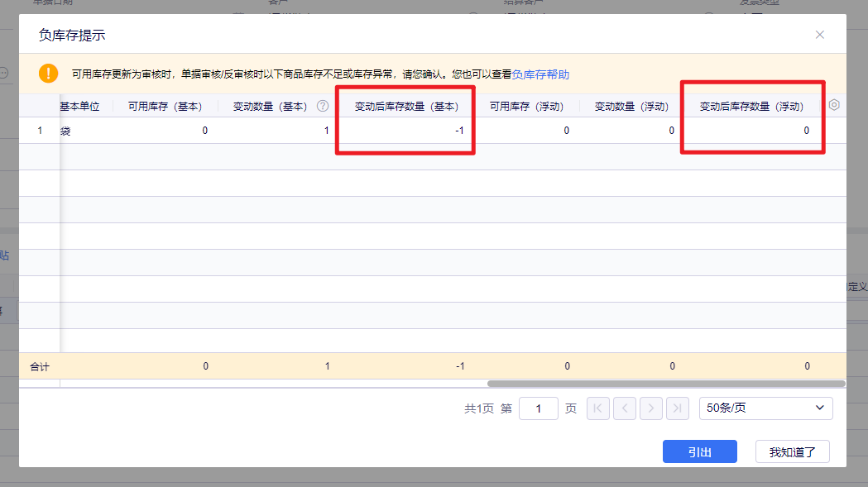The image size is (868, 487).
Task: Expand the 50条/页 page size dropdown
Action: (x=765, y=408)
